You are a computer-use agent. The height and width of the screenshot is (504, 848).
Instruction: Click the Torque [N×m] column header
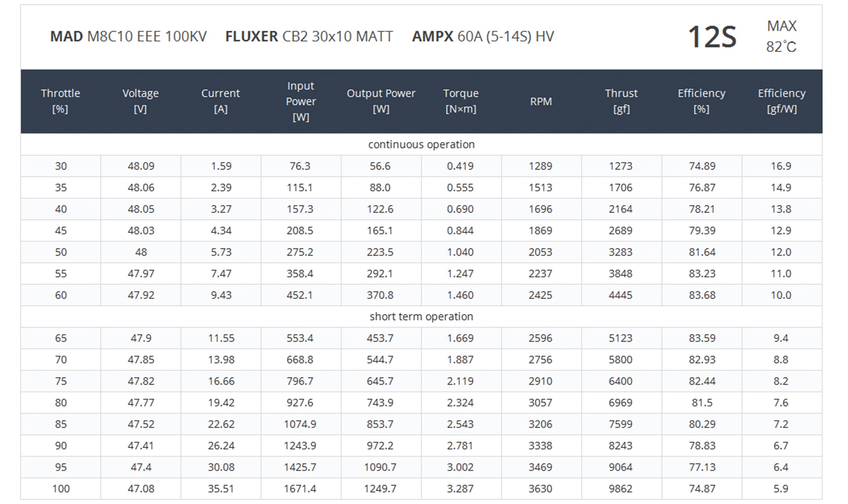[461, 101]
